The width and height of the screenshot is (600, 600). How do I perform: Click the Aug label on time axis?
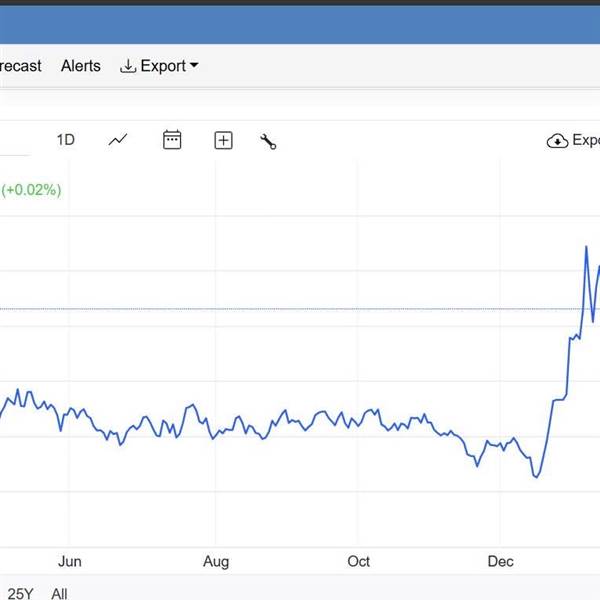[217, 561]
